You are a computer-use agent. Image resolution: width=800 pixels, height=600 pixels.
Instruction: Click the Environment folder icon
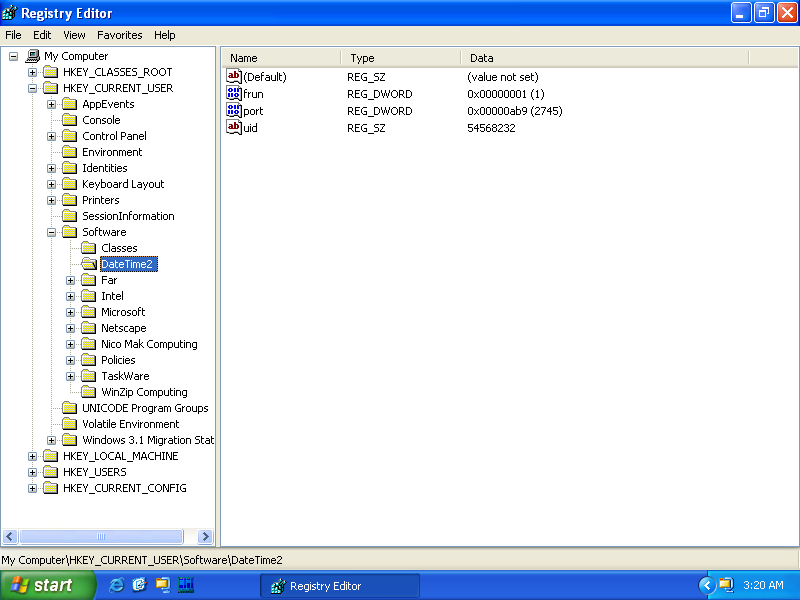tap(69, 152)
